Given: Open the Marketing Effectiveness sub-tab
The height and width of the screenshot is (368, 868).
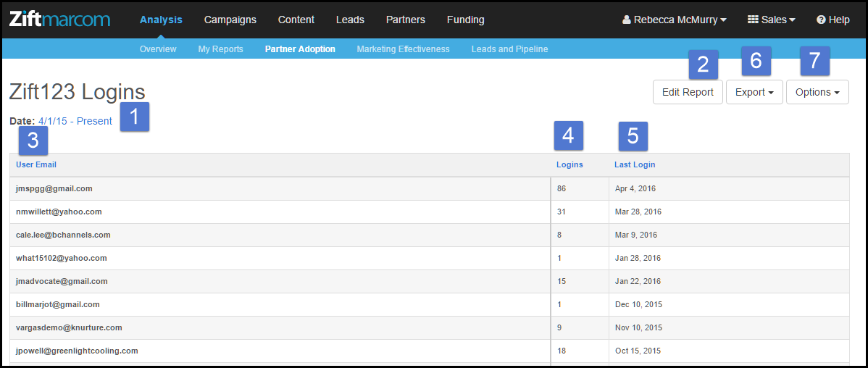Looking at the screenshot, I should tap(403, 49).
